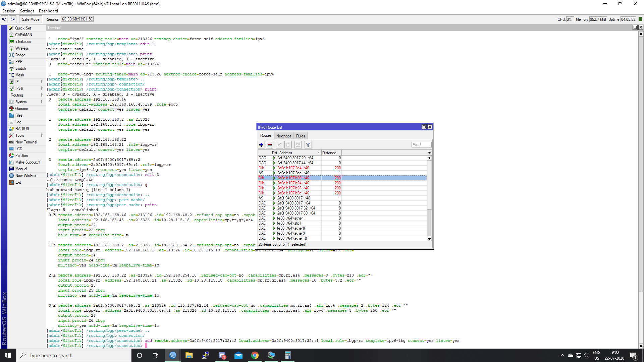
Task: Expand the System submenu in sidebar
Action: point(26,102)
